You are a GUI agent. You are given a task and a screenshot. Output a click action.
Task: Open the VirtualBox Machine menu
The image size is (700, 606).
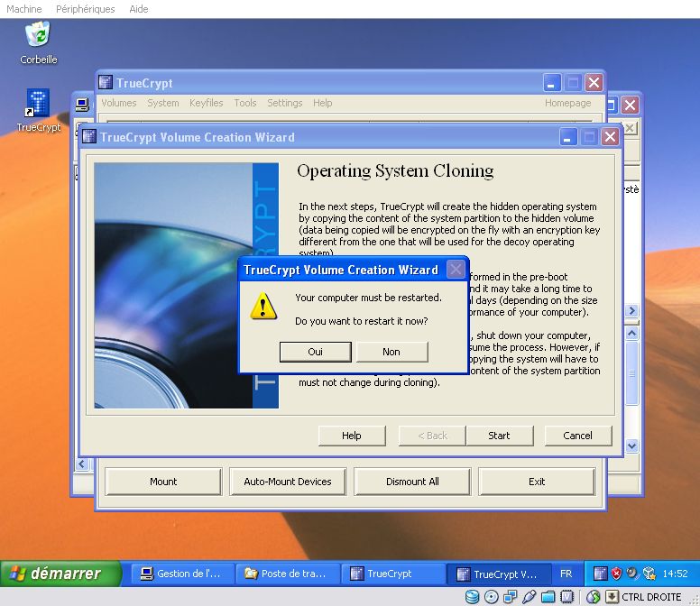[x=24, y=9]
